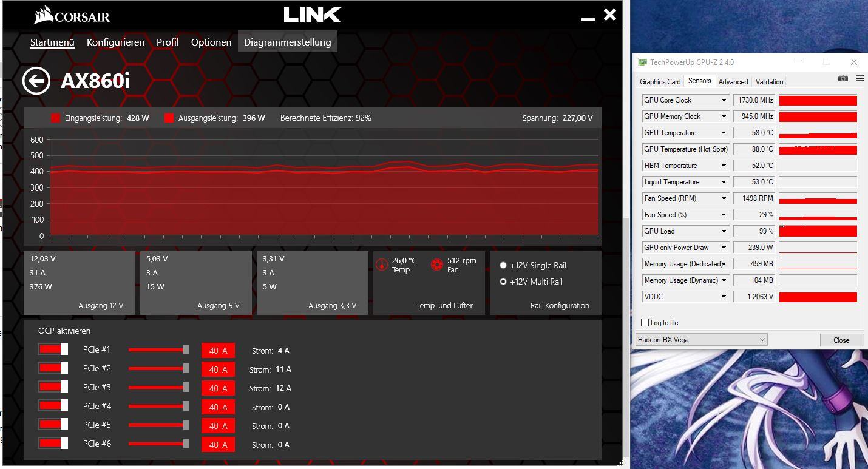
Task: Open the Startmenü tab
Action: [x=52, y=42]
